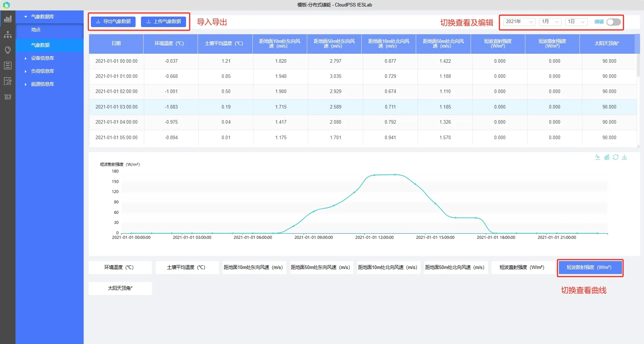Screen dimensions: 644x344
Task: Show 距地面10m处东向风速 curve
Action: tap(254, 268)
